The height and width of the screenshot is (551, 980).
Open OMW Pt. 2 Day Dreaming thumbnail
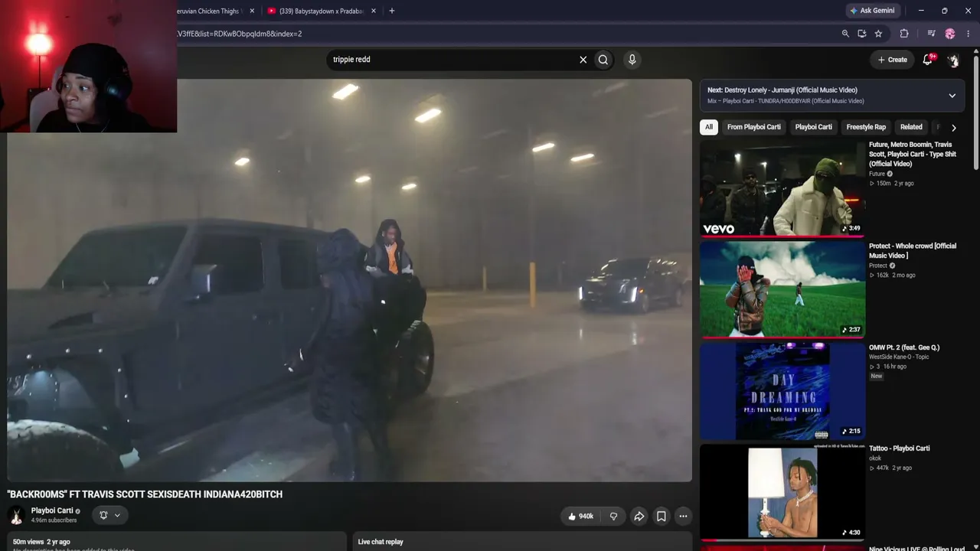pos(782,390)
